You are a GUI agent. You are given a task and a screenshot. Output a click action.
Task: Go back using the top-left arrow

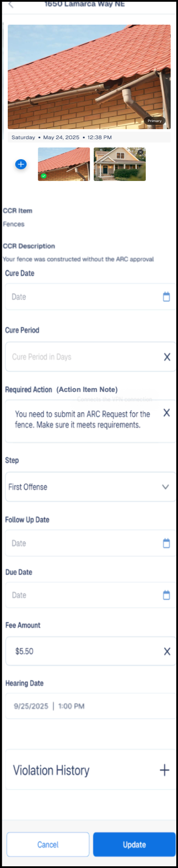pyautogui.click(x=11, y=5)
